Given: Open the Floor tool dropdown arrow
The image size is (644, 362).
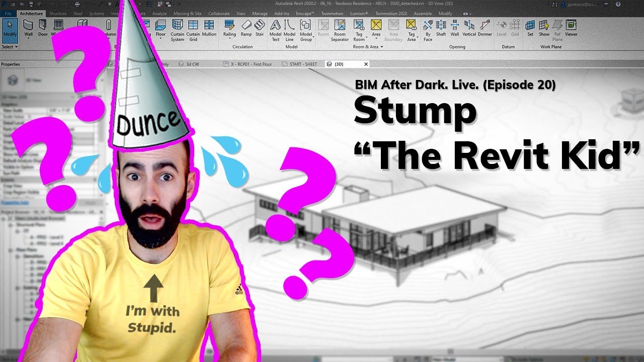Looking at the screenshot, I should point(160,39).
